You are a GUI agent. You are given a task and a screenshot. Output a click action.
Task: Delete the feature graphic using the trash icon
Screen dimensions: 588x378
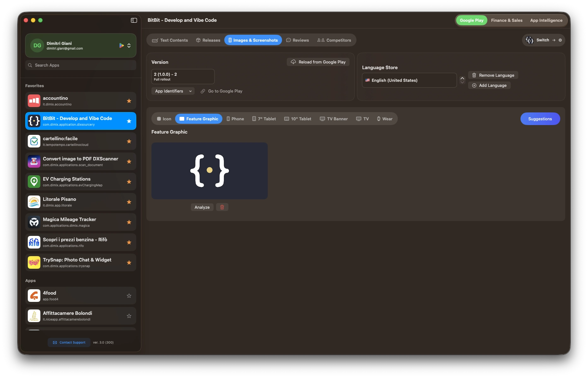point(222,207)
